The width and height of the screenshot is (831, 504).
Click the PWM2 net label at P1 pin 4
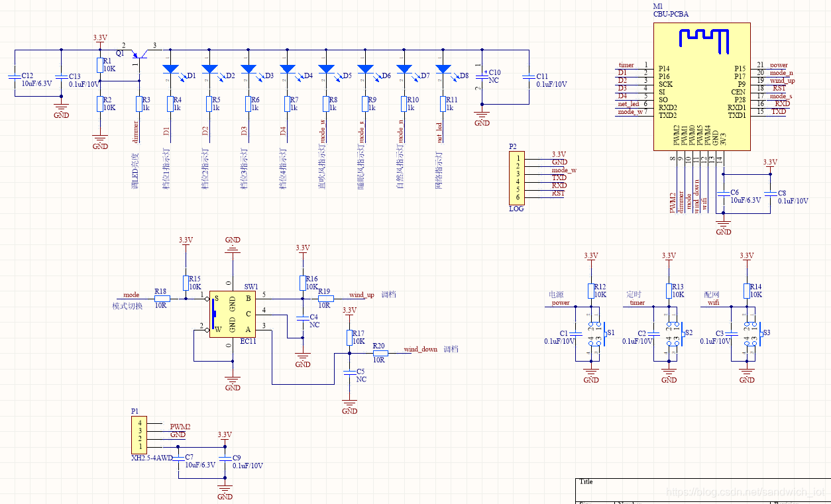pyautogui.click(x=180, y=427)
